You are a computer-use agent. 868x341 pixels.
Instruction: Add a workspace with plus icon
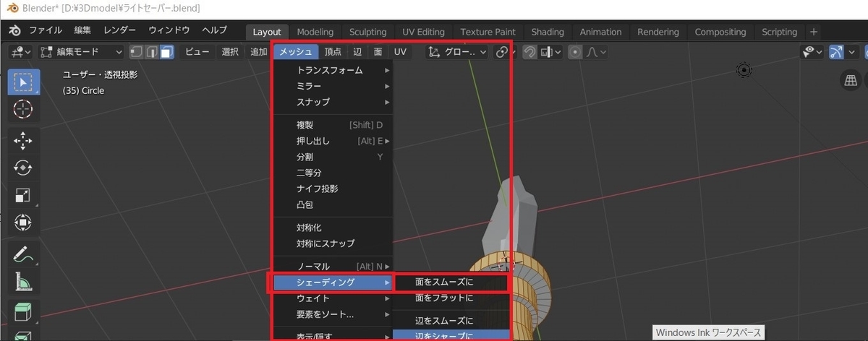[814, 32]
